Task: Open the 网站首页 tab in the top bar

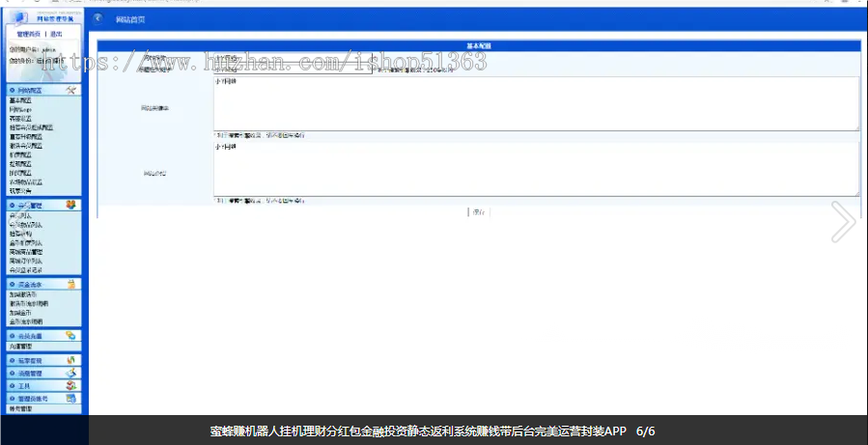Action: click(130, 19)
